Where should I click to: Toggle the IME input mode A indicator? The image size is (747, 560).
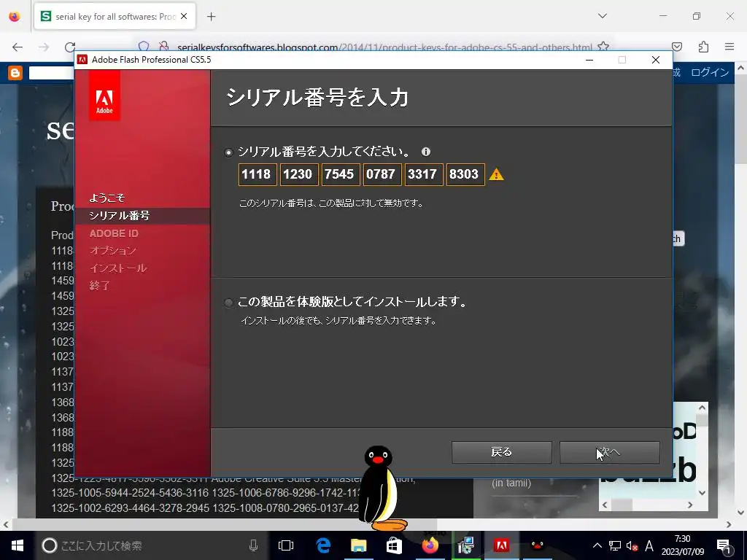point(649,545)
